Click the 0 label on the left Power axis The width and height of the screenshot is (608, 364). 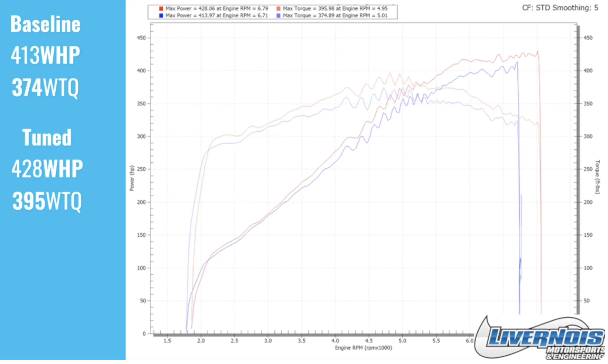click(144, 334)
